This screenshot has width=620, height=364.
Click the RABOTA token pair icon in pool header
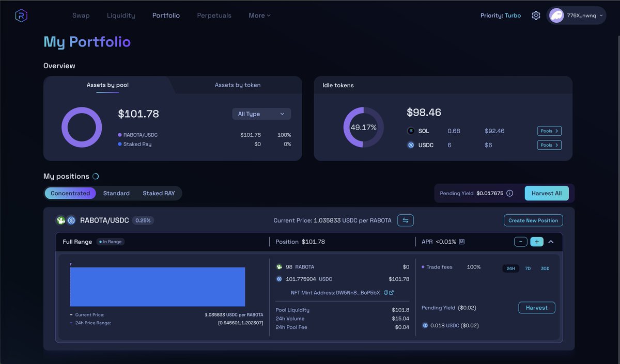pos(61,220)
